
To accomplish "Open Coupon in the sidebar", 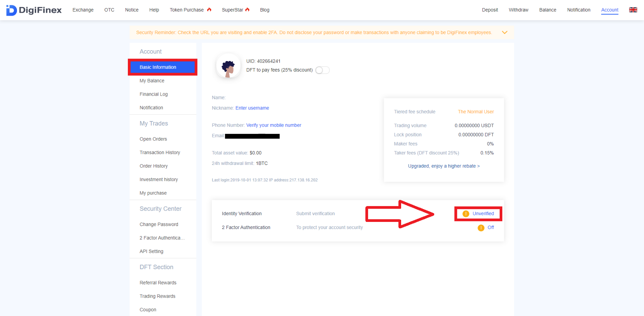I will (148, 310).
